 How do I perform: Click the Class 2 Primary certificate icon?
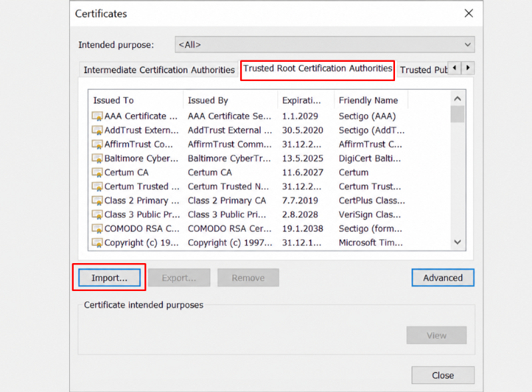97,201
